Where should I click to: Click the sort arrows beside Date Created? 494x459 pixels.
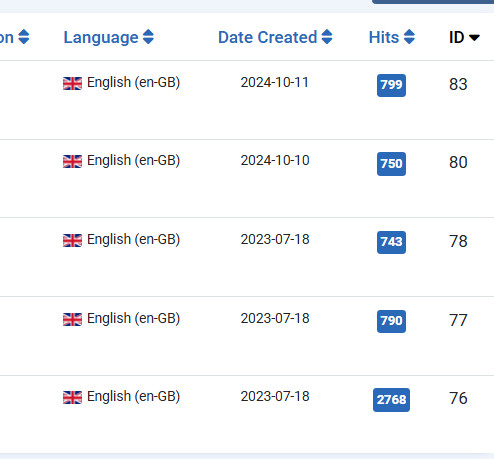(327, 37)
